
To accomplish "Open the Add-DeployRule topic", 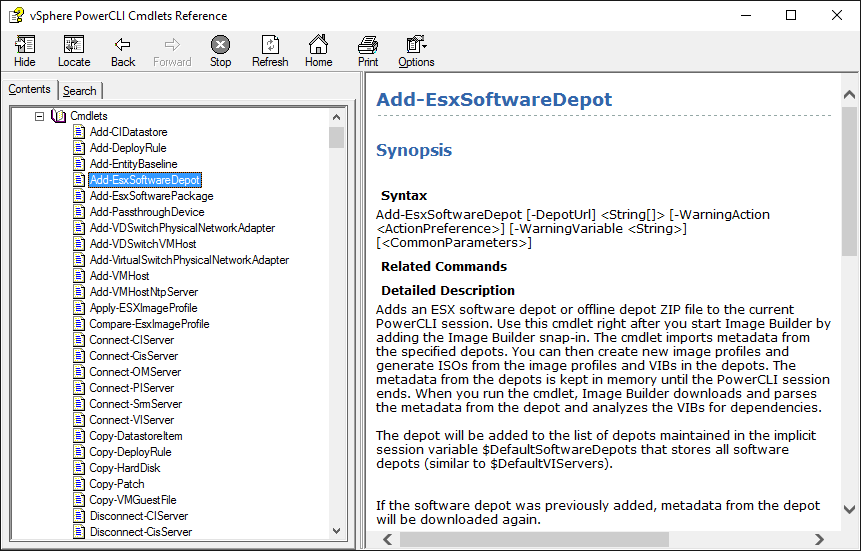I will click(x=128, y=148).
